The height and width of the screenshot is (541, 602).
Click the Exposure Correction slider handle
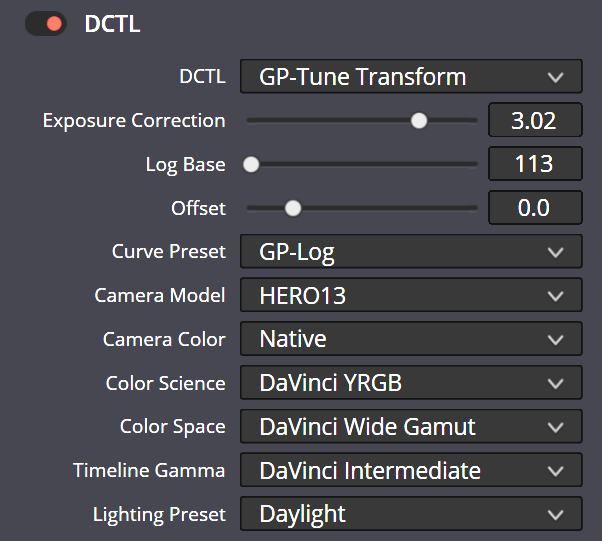tap(419, 121)
